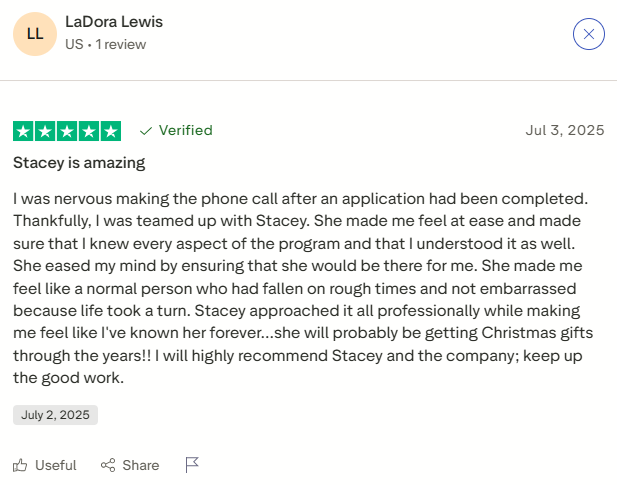Click the "US • 1 review" text
The width and height of the screenshot is (617, 485).
[105, 44]
